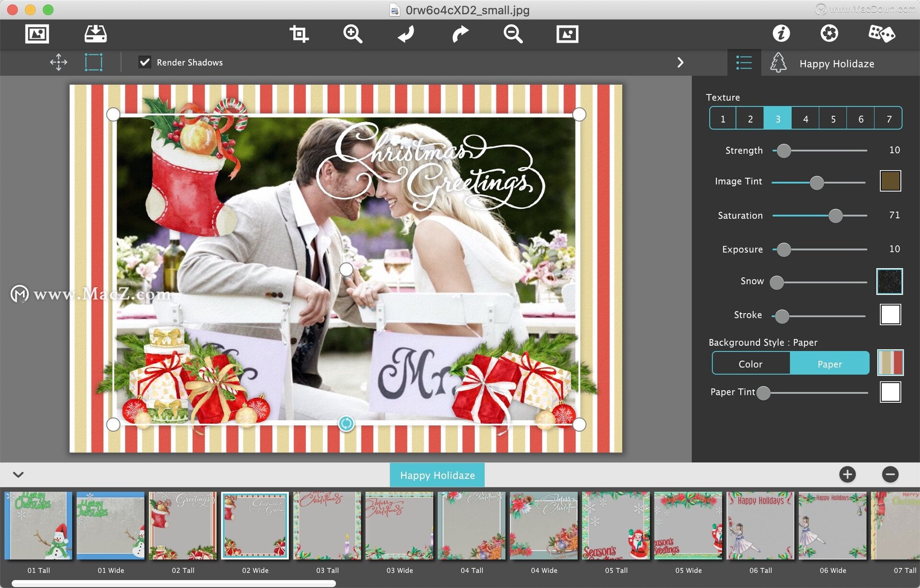
Task: Click the Happy Holidaze category tab
Action: click(437, 475)
